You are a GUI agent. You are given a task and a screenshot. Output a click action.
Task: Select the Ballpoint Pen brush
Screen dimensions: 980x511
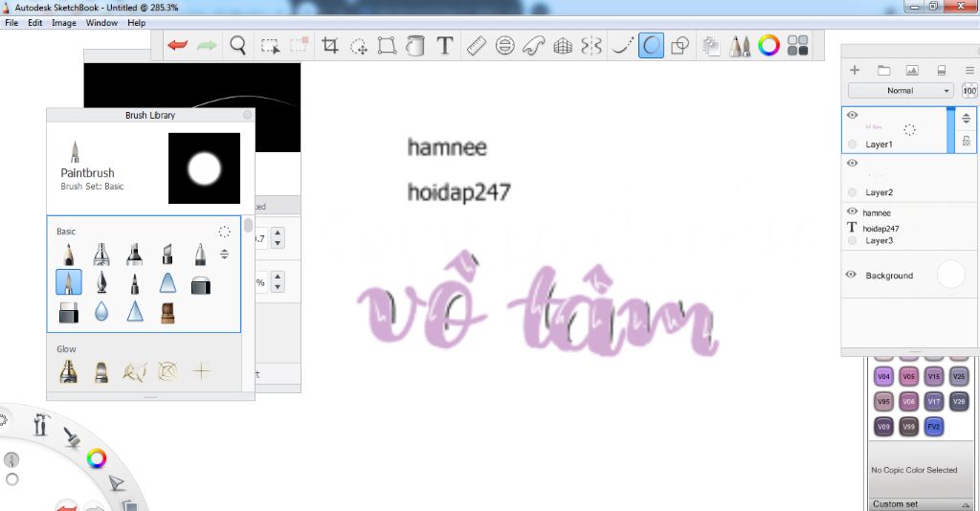point(200,255)
